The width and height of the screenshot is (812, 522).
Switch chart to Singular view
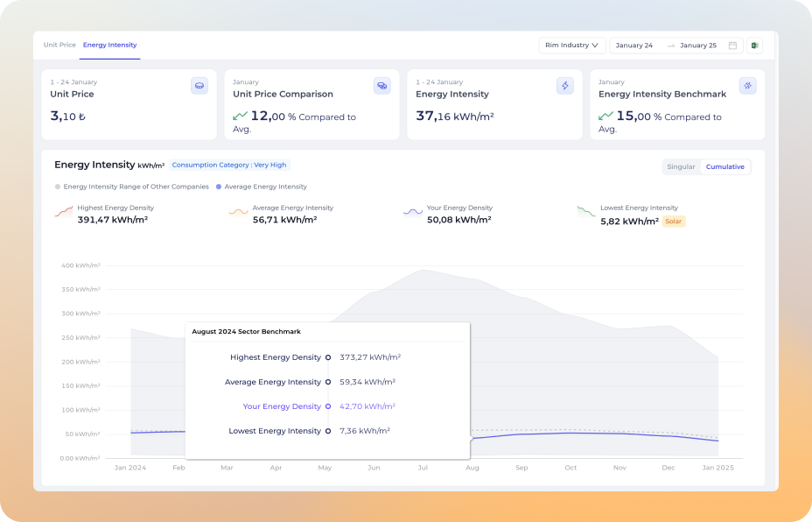681,166
